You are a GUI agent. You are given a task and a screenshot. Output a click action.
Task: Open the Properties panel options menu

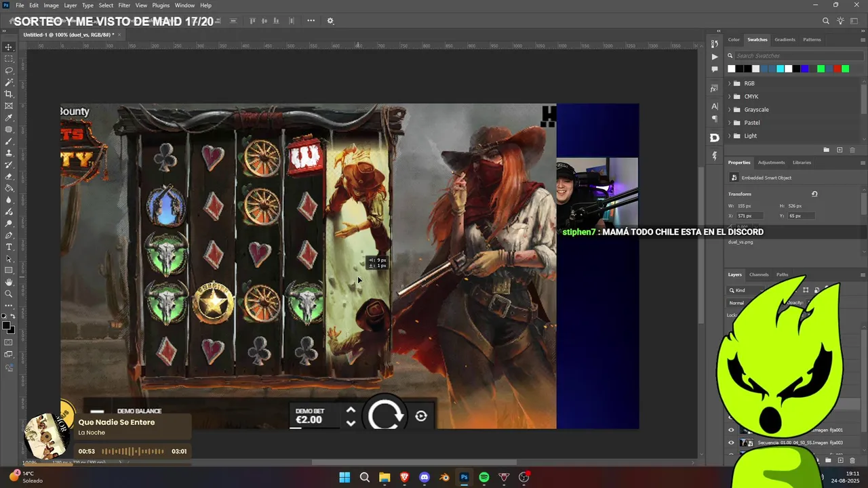[863, 163]
